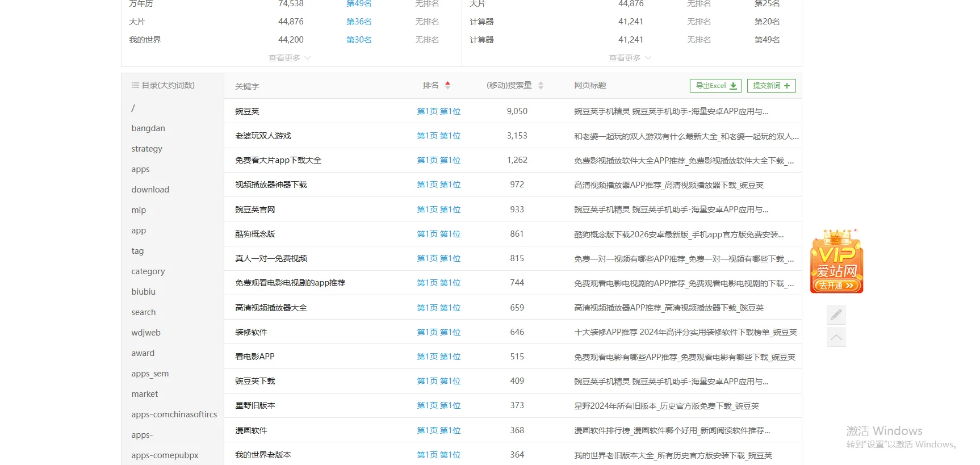
Task: Click the page title starting 漫画软件排行榜
Action: [x=672, y=430]
